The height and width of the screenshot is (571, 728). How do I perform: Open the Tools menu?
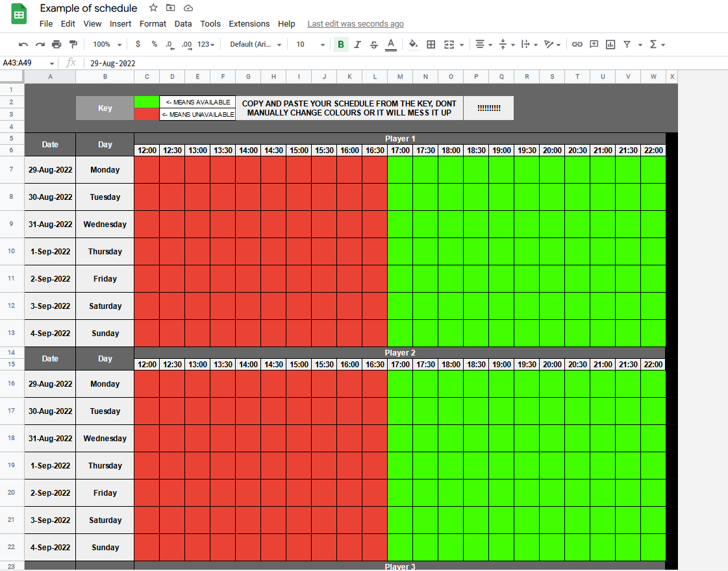(x=210, y=23)
